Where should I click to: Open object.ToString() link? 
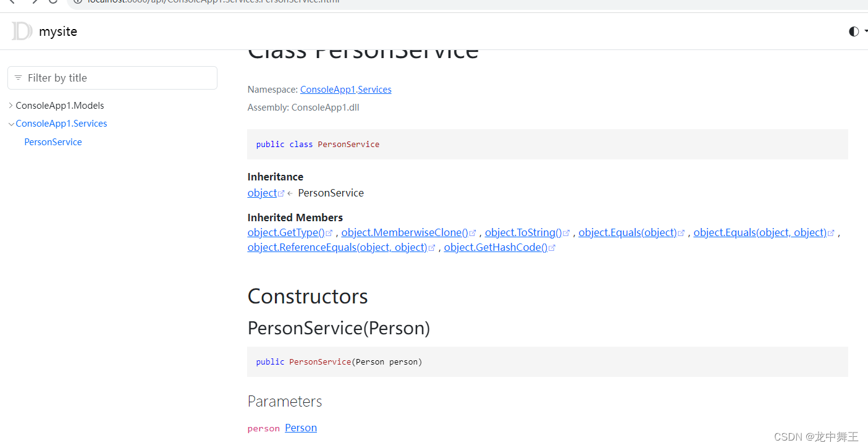(523, 232)
